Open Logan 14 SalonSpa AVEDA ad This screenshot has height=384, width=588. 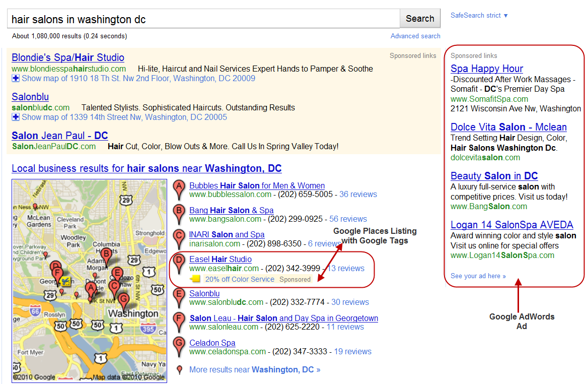tap(512, 225)
